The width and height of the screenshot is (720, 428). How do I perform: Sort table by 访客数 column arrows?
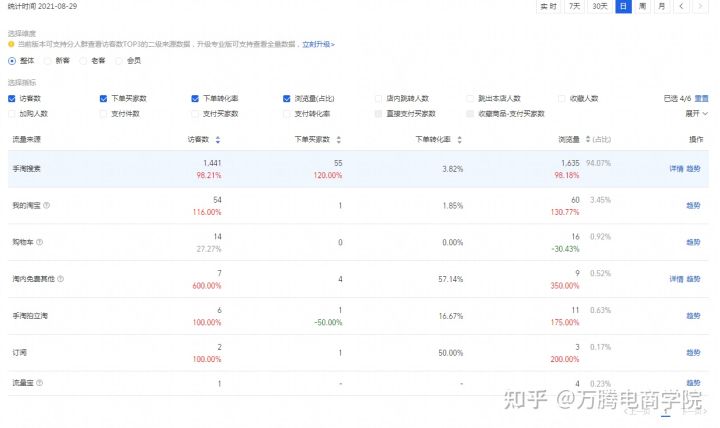(x=218, y=140)
